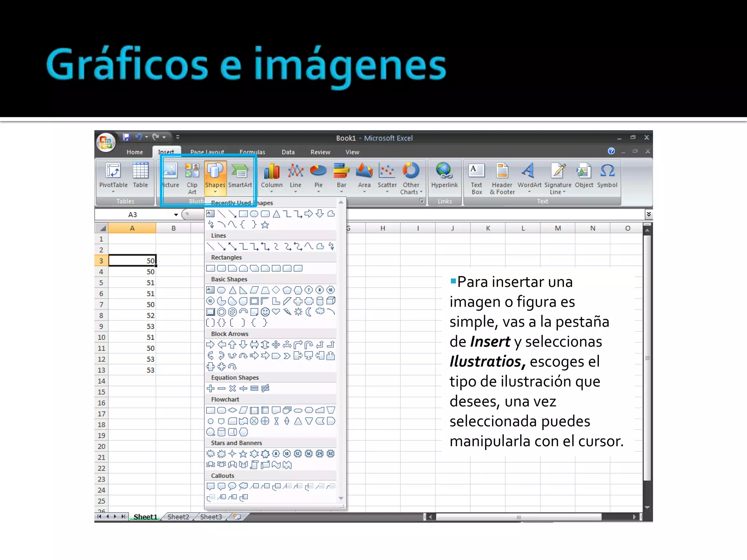Customize Quick Access Toolbar dropdown
747x560 pixels.
pyautogui.click(x=178, y=137)
